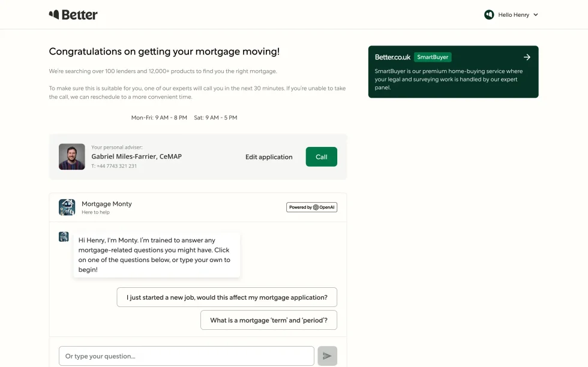Click the Congratulations heading text
The height and width of the screenshot is (367, 588).
tap(164, 52)
